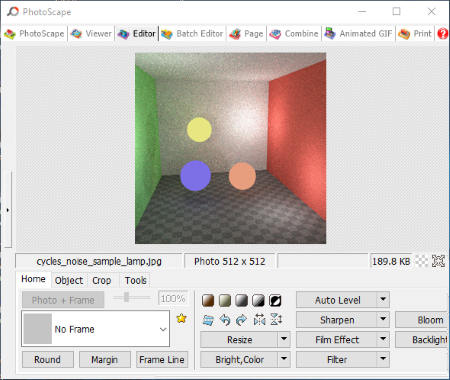This screenshot has width=450, height=380.
Task: Click the fit-to-window zoom icon
Action: click(438, 261)
